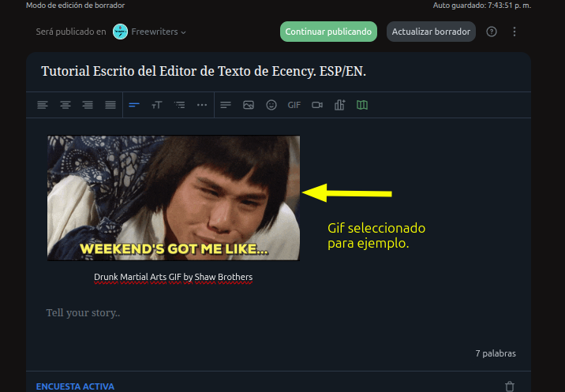The height and width of the screenshot is (392, 565).
Task: Click the Freewriters community avatar
Action: [121, 32]
